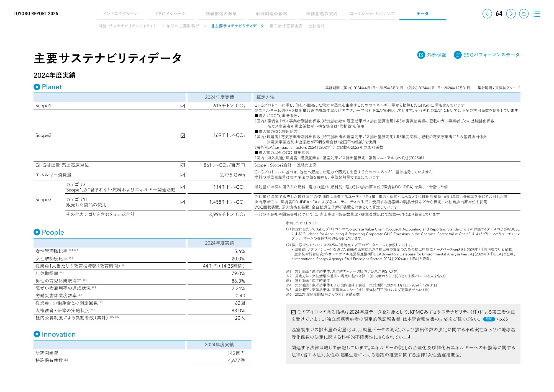The height and width of the screenshot is (392, 554).
Task: Check the エネルギー消費量 verification checkbox
Action: coord(182,175)
